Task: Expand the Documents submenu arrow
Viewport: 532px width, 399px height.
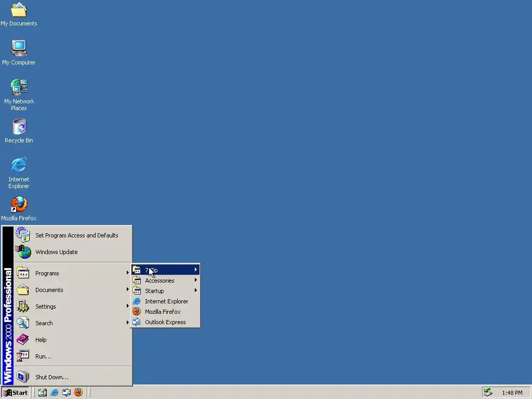Action: click(x=128, y=289)
